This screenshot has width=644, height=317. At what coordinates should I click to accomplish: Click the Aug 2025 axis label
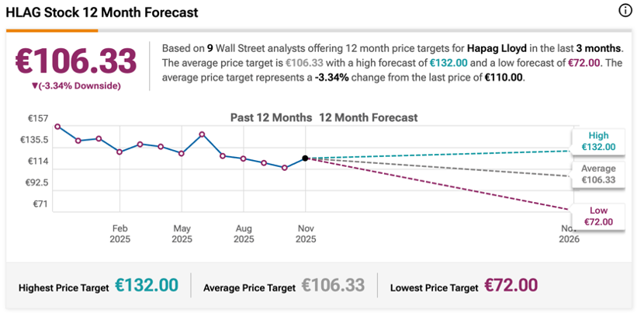tap(244, 234)
